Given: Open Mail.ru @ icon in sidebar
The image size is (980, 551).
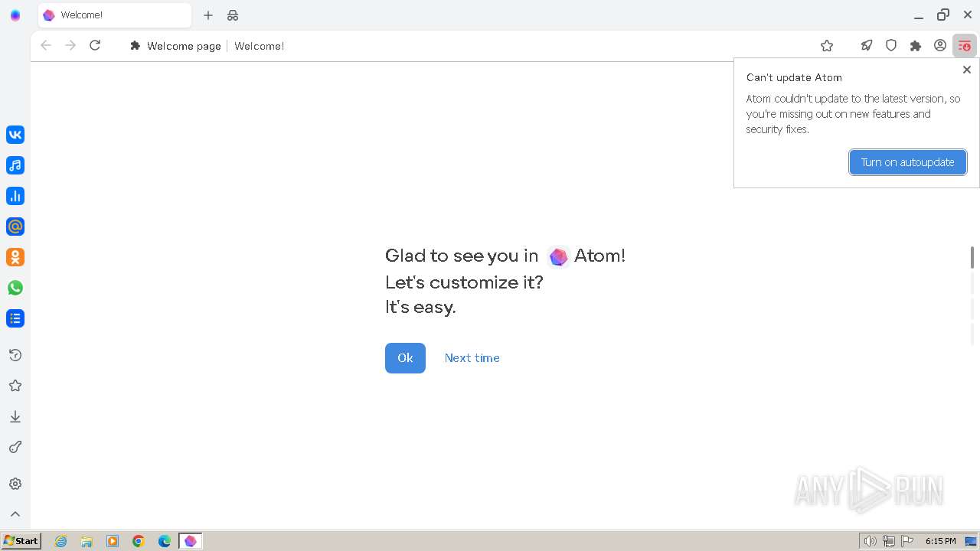Looking at the screenshot, I should pyautogui.click(x=15, y=227).
